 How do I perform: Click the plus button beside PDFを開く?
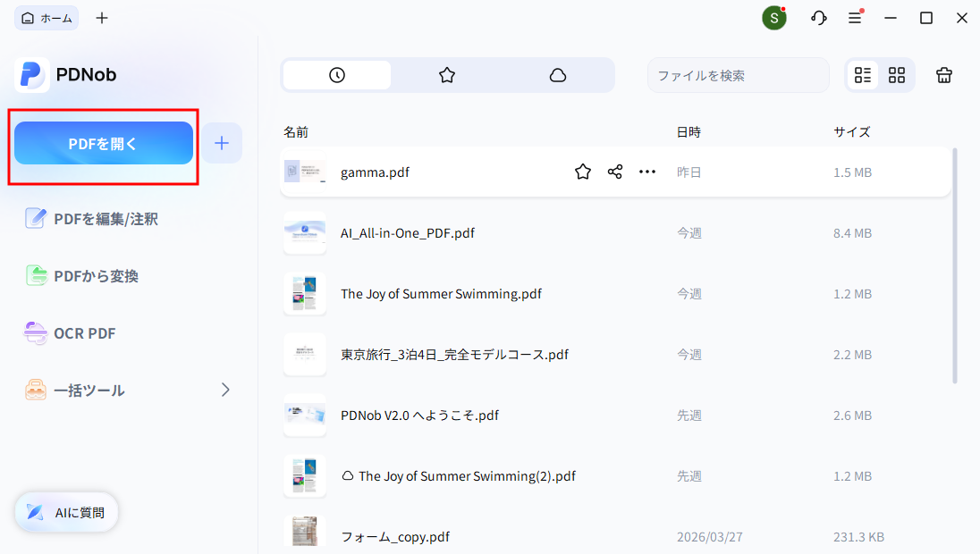(221, 143)
